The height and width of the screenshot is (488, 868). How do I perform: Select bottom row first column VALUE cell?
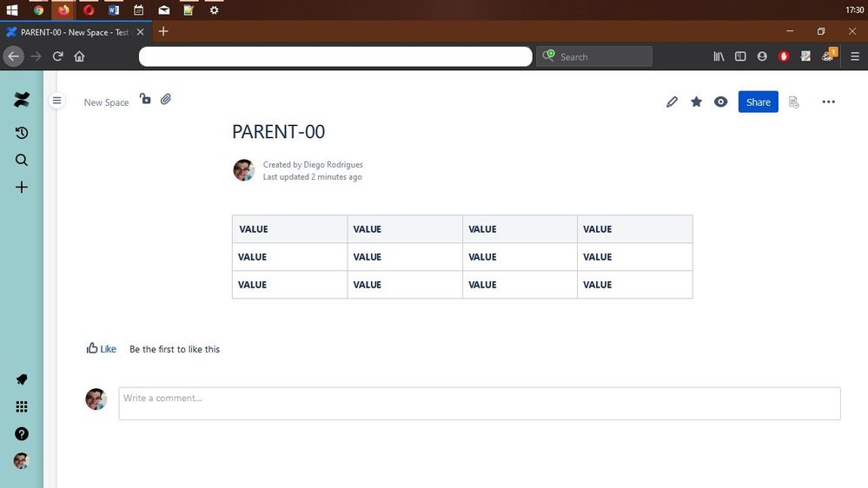coord(290,285)
